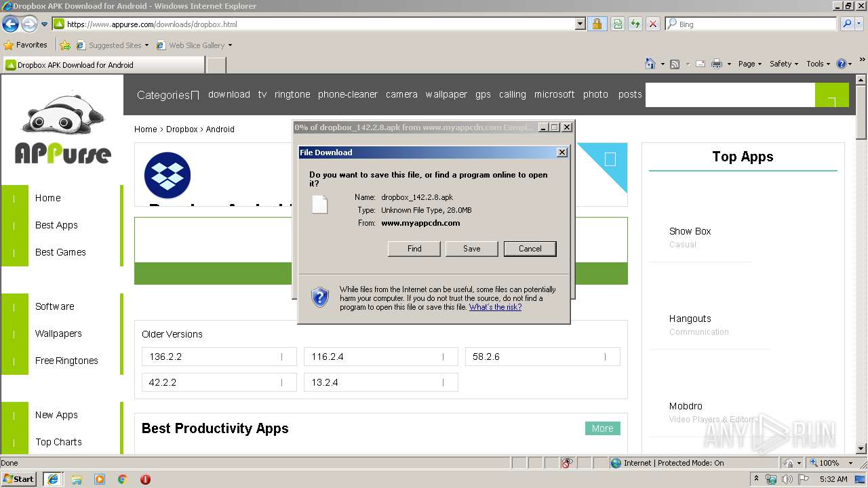Click the unknown file type icon
Image resolution: width=868 pixels, height=488 pixels.
click(x=319, y=204)
